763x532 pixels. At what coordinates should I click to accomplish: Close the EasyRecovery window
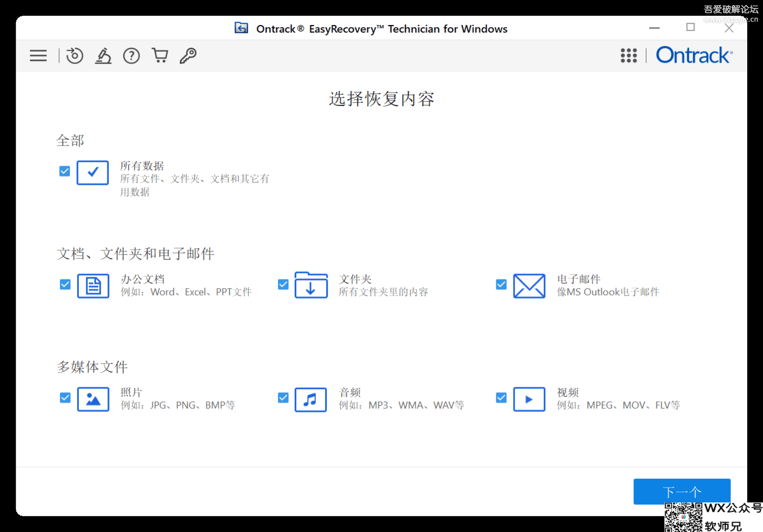729,28
